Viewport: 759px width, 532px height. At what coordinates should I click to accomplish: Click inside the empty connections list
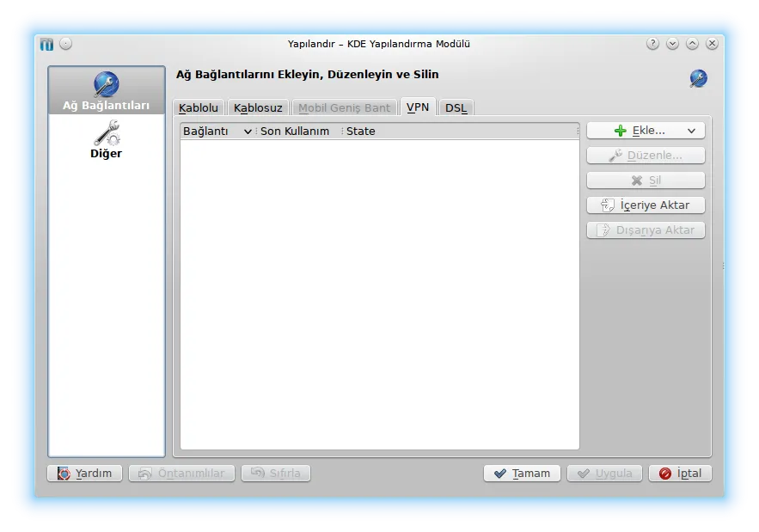click(379, 292)
